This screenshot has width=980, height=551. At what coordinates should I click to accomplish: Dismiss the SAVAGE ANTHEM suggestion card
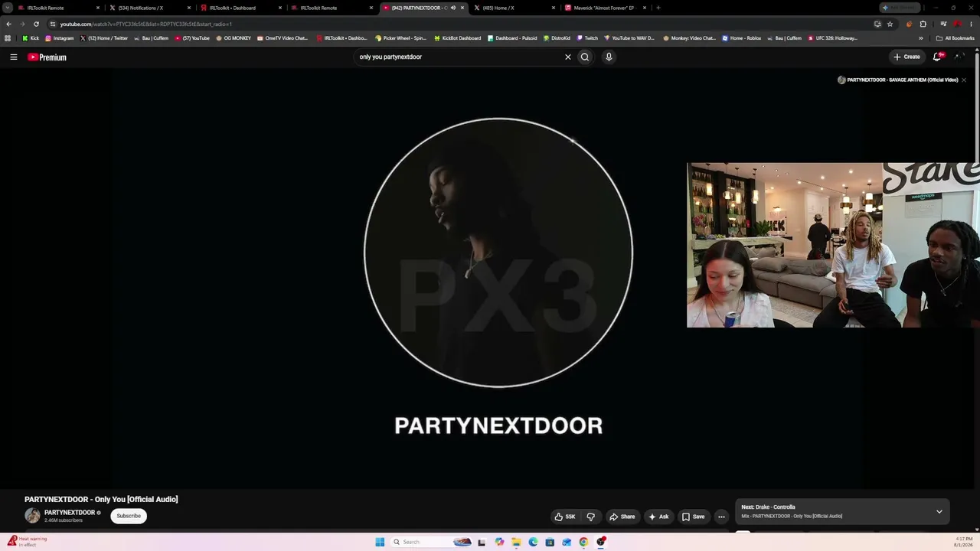pos(964,80)
